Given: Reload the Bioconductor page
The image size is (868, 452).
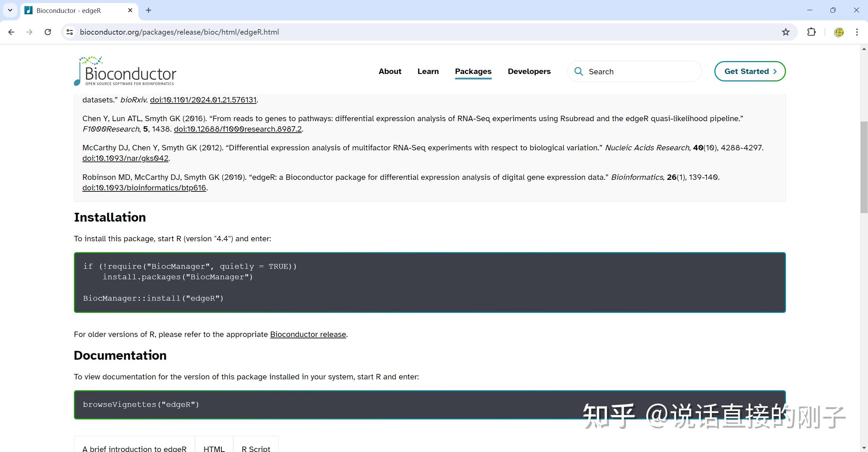Looking at the screenshot, I should click(x=48, y=32).
